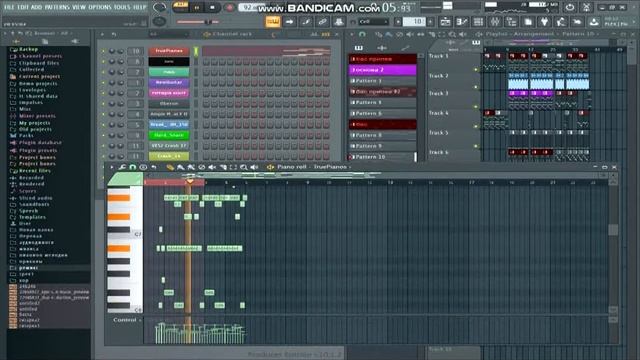Open the Channel rack options menu arrow
This screenshot has height=360, width=640.
(x=102, y=35)
